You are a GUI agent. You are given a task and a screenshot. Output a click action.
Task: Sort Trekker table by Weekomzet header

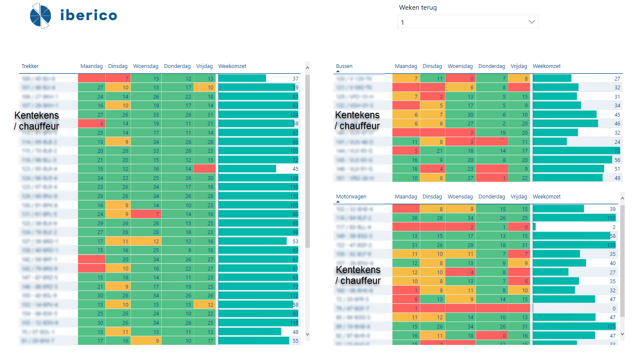pos(232,66)
